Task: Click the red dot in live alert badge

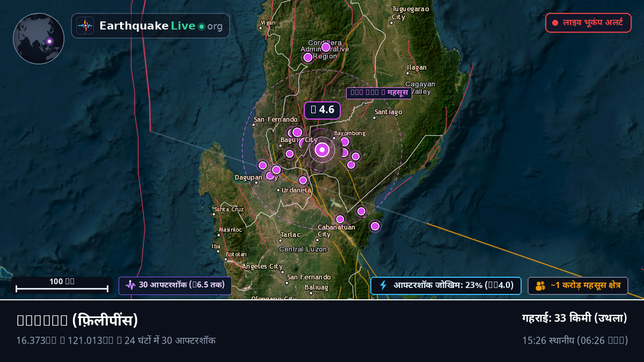Action: tap(555, 23)
